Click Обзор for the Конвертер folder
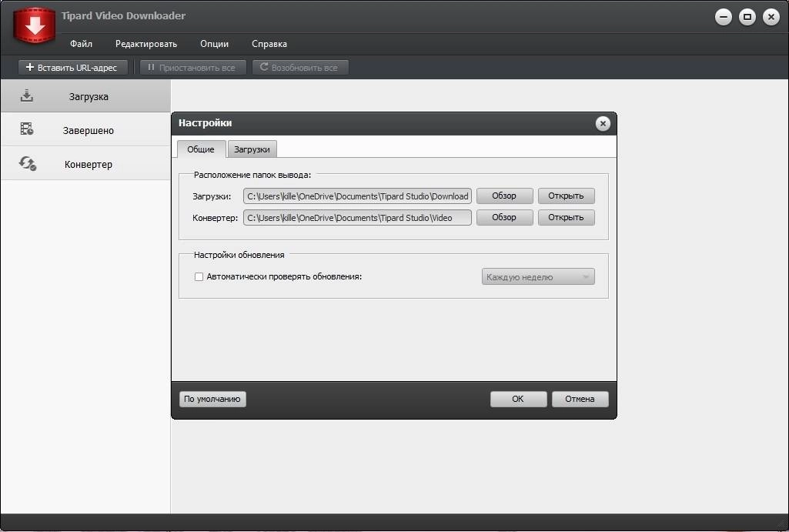Image resolution: width=789 pixels, height=532 pixels. click(x=504, y=217)
